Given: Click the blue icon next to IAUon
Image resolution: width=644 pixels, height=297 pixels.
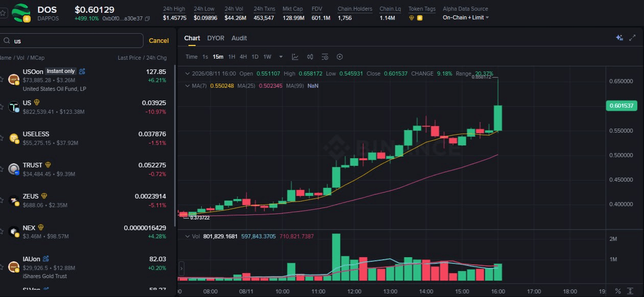Looking at the screenshot, I should [x=45, y=259].
